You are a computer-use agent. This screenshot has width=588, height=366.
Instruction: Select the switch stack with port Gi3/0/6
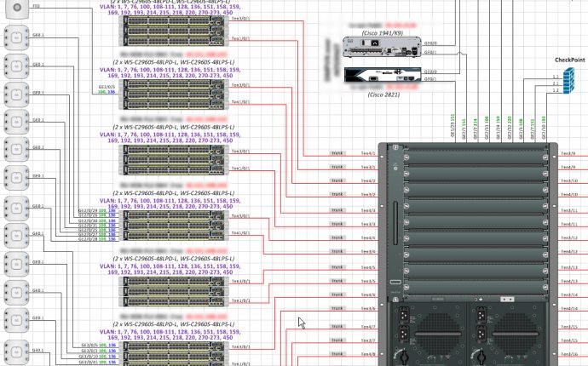173,353
